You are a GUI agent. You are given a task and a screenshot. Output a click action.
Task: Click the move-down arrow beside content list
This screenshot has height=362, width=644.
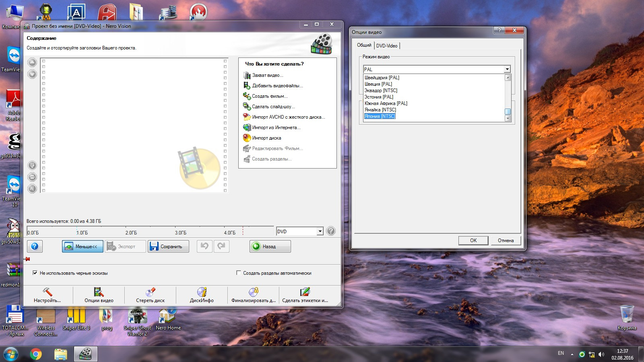point(32,74)
